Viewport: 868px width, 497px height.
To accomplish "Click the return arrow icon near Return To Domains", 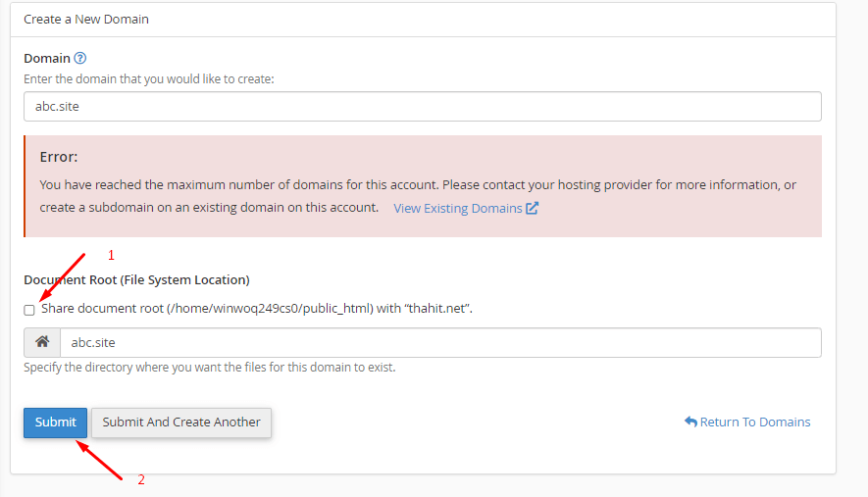I will point(690,422).
